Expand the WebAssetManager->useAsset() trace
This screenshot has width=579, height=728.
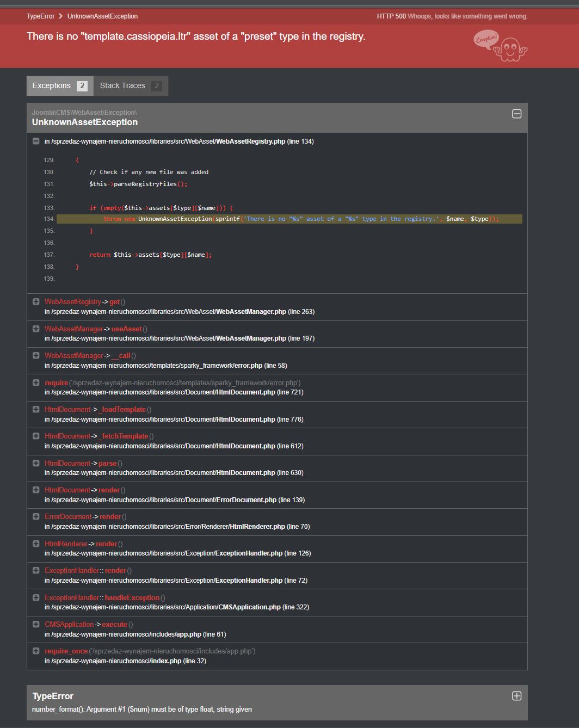point(36,329)
